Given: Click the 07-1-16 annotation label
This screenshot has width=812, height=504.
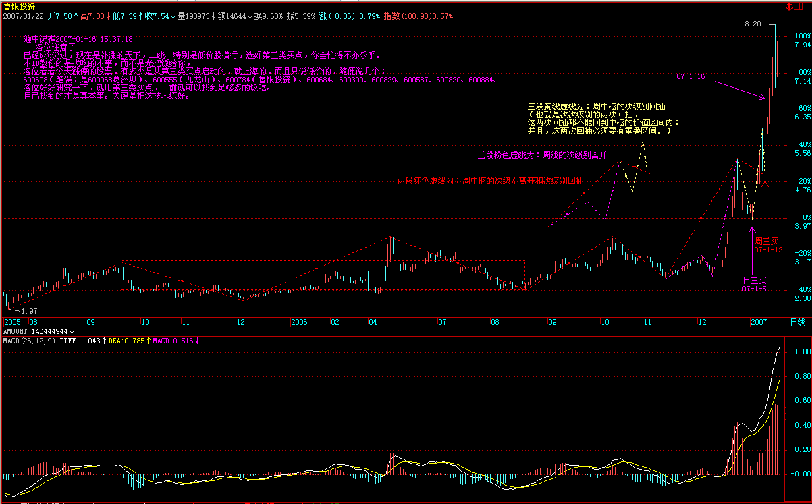Looking at the screenshot, I should [x=691, y=77].
